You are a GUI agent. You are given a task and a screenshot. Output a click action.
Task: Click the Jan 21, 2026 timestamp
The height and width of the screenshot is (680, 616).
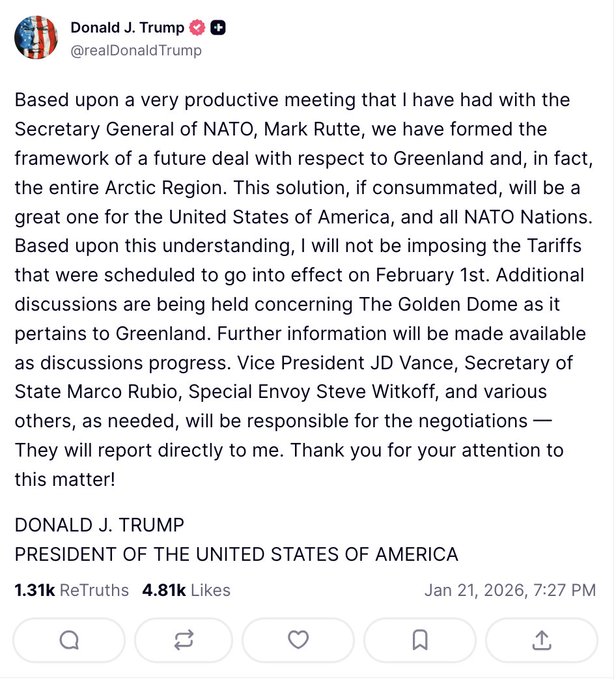point(510,590)
